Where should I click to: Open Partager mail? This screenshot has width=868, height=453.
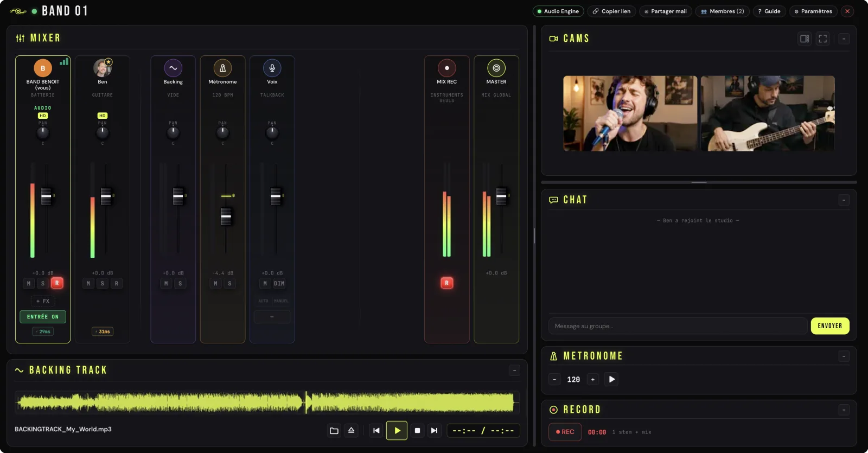(665, 11)
